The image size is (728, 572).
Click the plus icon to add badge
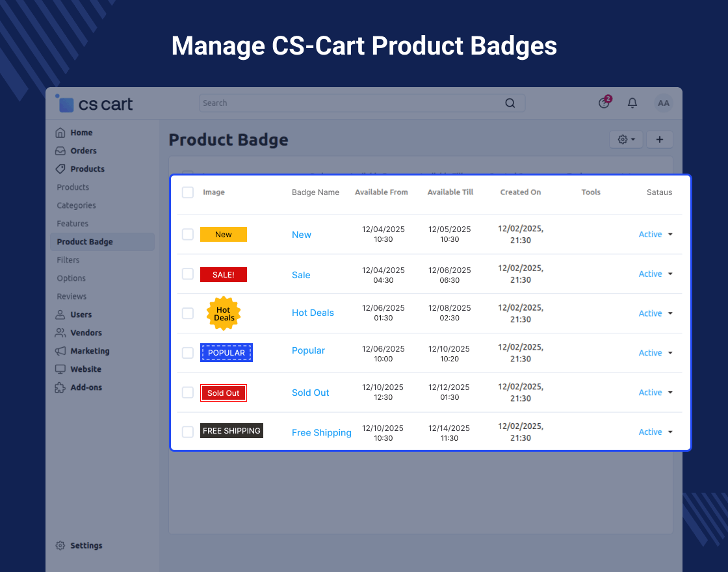[x=660, y=140]
